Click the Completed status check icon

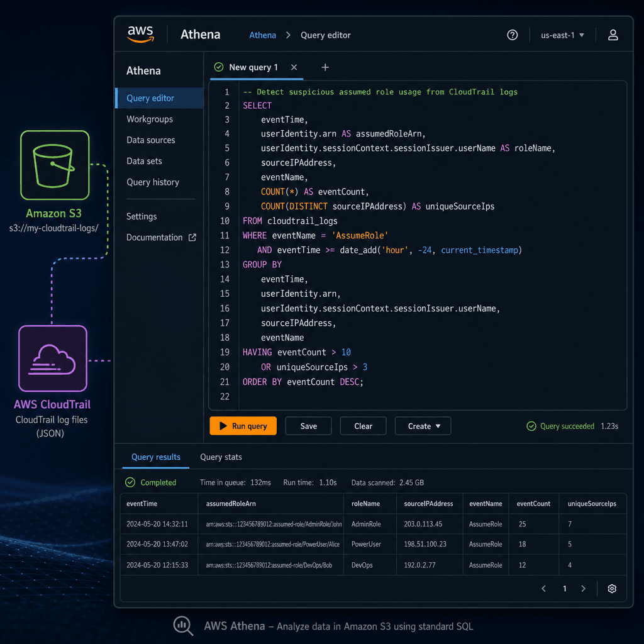130,482
